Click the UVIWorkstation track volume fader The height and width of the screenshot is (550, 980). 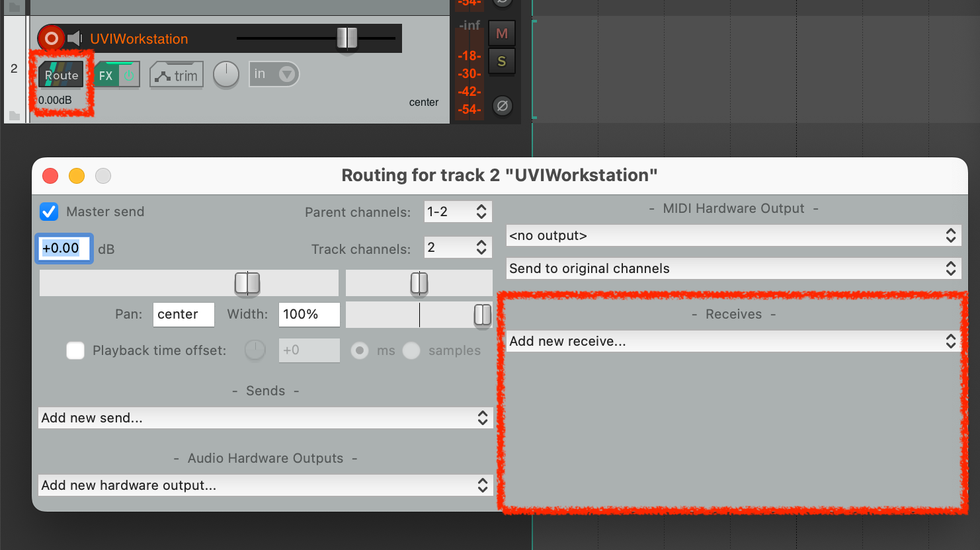[347, 38]
